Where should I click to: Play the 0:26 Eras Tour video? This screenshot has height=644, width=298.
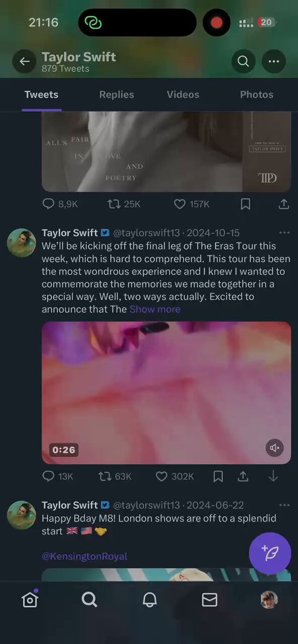click(166, 393)
